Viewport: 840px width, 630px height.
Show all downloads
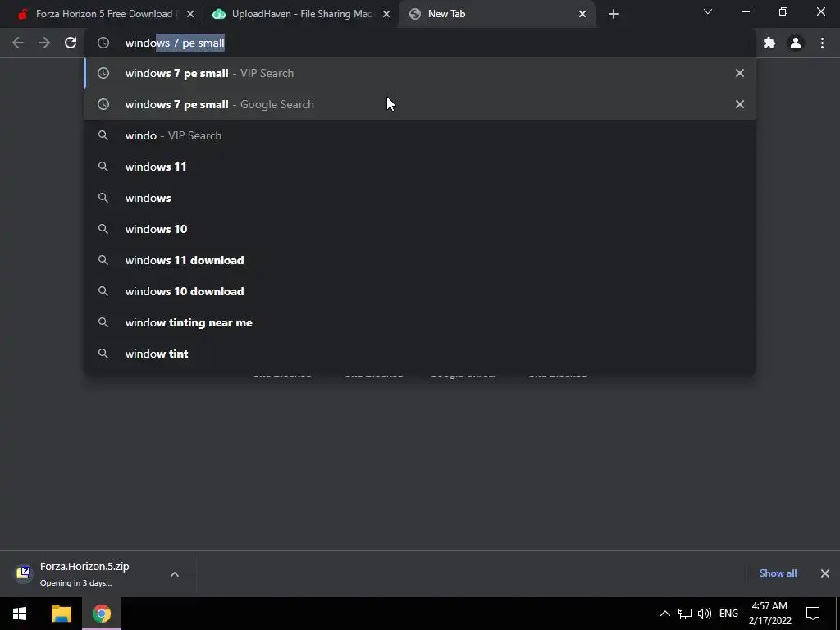click(x=778, y=573)
